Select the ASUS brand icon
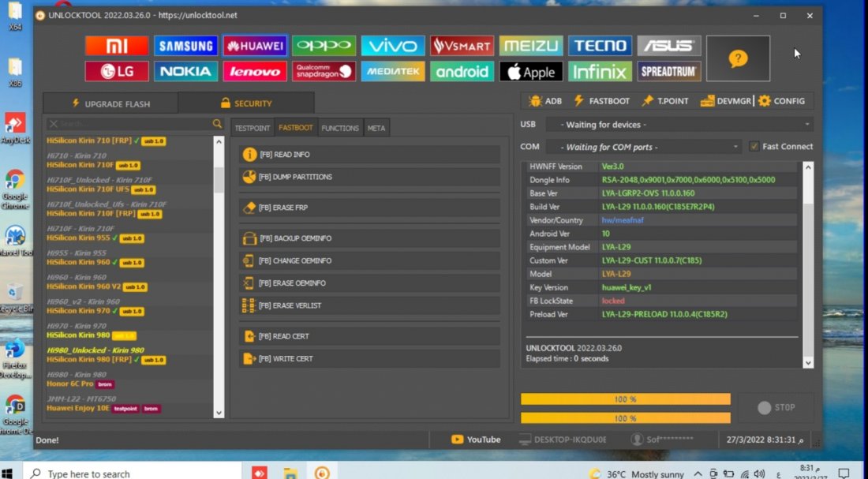The image size is (868, 479). pyautogui.click(x=668, y=46)
